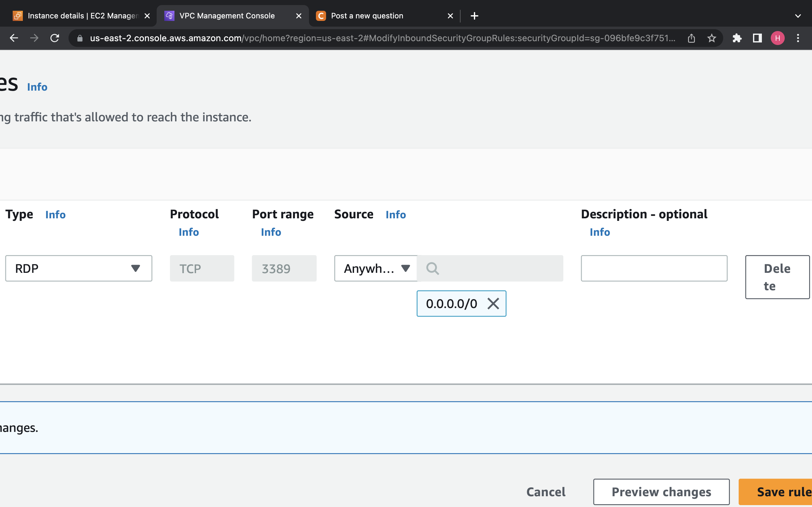The width and height of the screenshot is (812, 507).
Task: Open the Info link next to Source
Action: coord(395,215)
